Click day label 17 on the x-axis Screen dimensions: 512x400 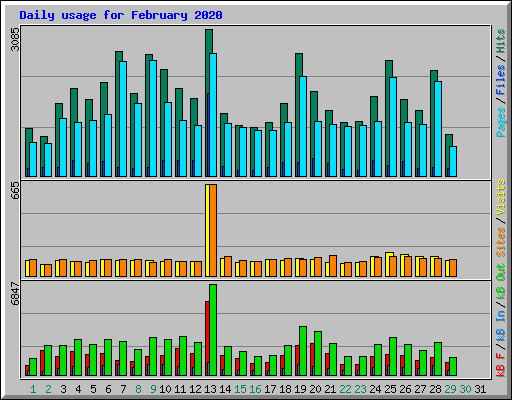coord(270,389)
